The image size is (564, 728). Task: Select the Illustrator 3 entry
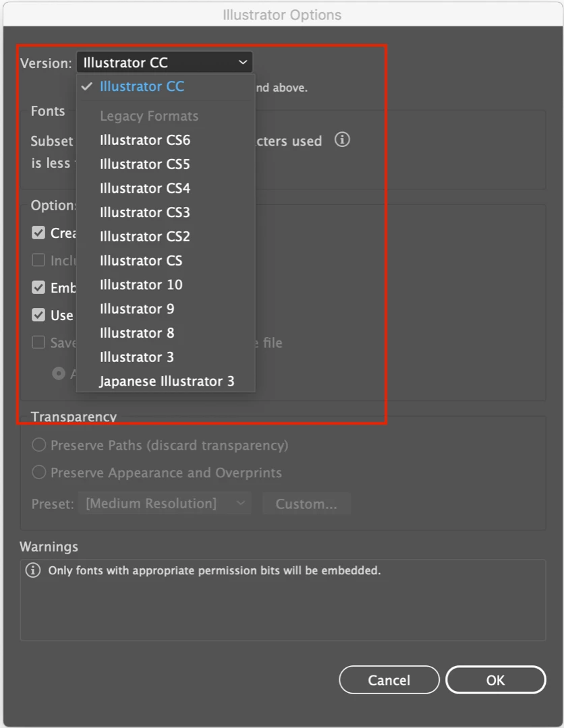165,357
